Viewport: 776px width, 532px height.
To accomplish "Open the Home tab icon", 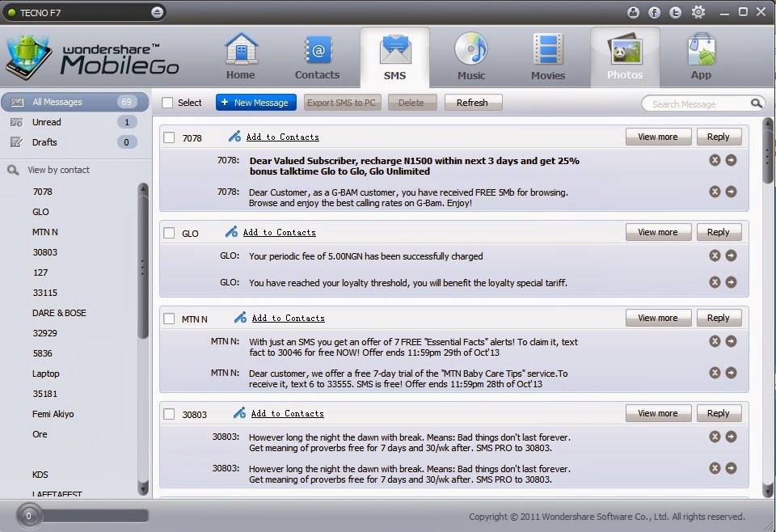I will pos(241,57).
